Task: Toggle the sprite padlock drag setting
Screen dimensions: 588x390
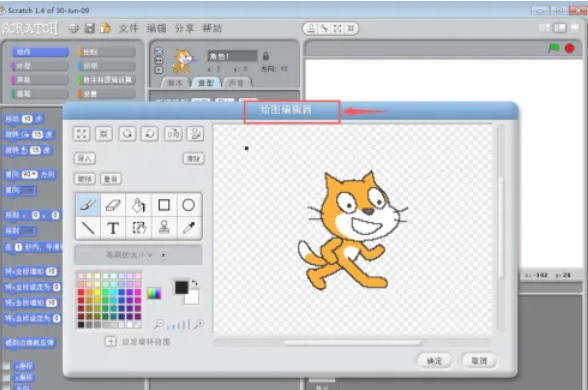Action: coord(266,56)
